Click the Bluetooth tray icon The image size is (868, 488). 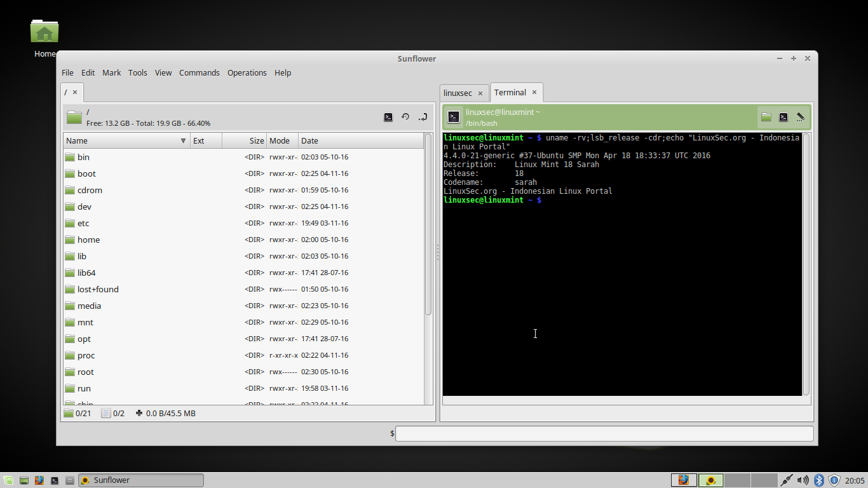[x=819, y=480]
